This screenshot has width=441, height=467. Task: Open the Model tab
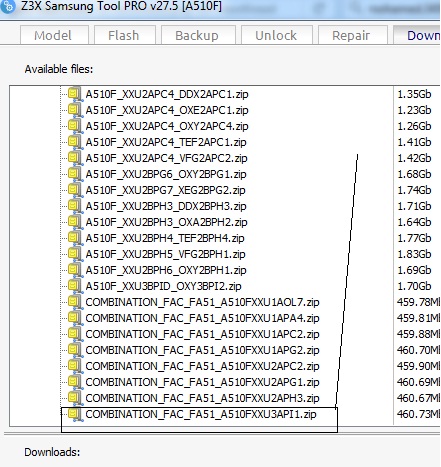[54, 35]
